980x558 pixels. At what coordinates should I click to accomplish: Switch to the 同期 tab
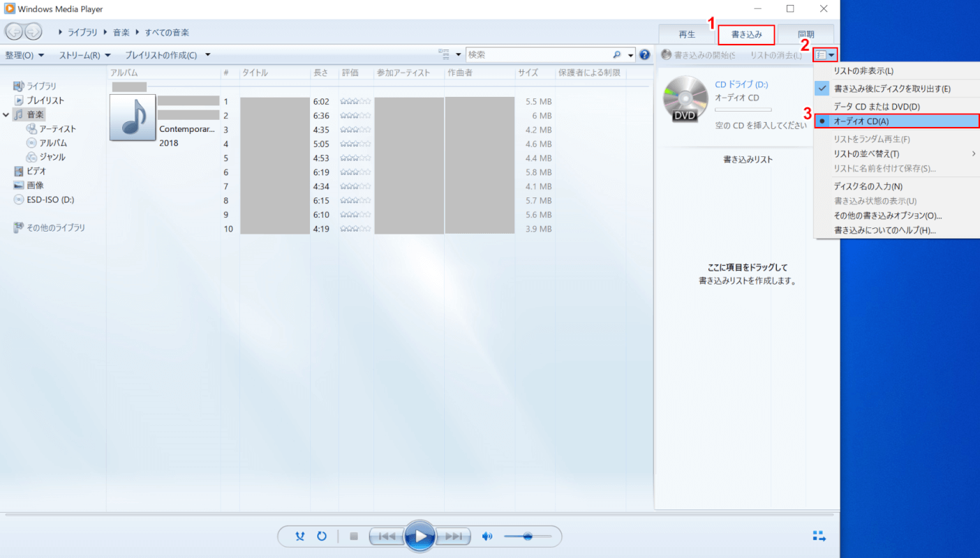[x=806, y=34]
